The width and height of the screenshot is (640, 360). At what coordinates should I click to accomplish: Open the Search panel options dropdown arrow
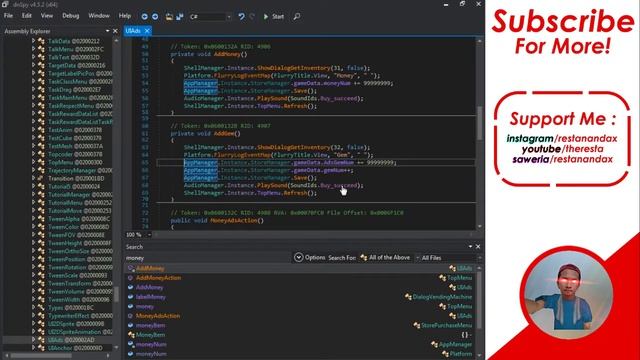coord(470,247)
